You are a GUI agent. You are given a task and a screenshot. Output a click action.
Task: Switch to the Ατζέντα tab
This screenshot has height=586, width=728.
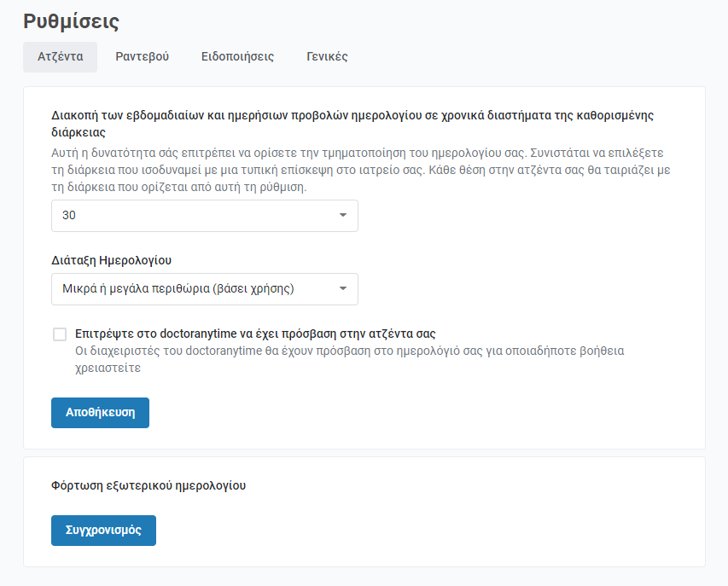click(60, 56)
